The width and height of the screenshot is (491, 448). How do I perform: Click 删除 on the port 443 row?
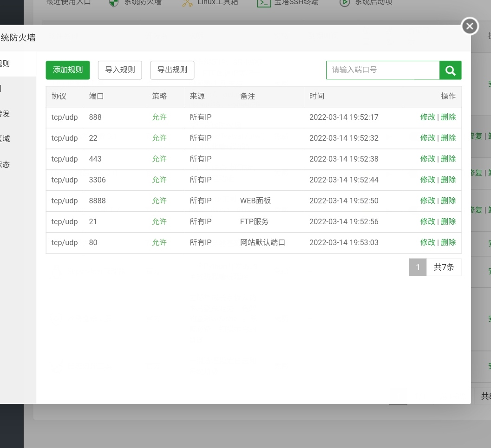[448, 159]
